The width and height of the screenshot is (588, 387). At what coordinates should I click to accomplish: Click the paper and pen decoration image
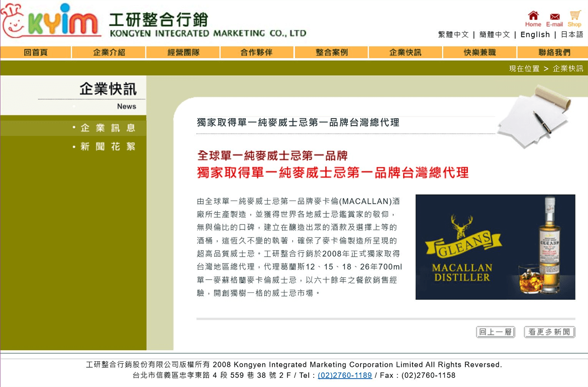click(x=534, y=116)
